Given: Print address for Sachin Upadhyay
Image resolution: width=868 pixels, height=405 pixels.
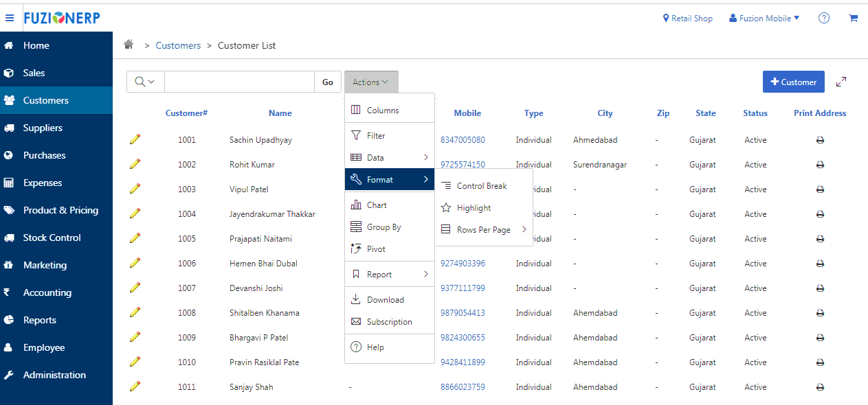Looking at the screenshot, I should coord(820,140).
